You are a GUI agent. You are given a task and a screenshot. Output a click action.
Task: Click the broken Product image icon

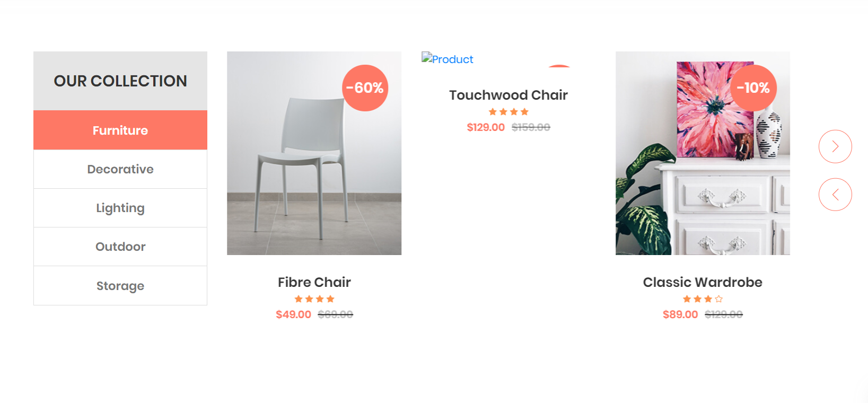coord(448,59)
